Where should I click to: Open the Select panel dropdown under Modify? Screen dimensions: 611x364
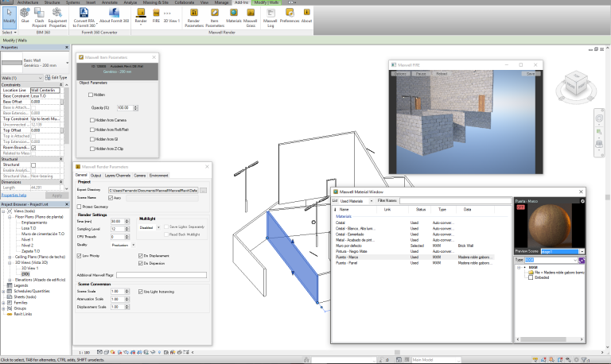pos(10,33)
